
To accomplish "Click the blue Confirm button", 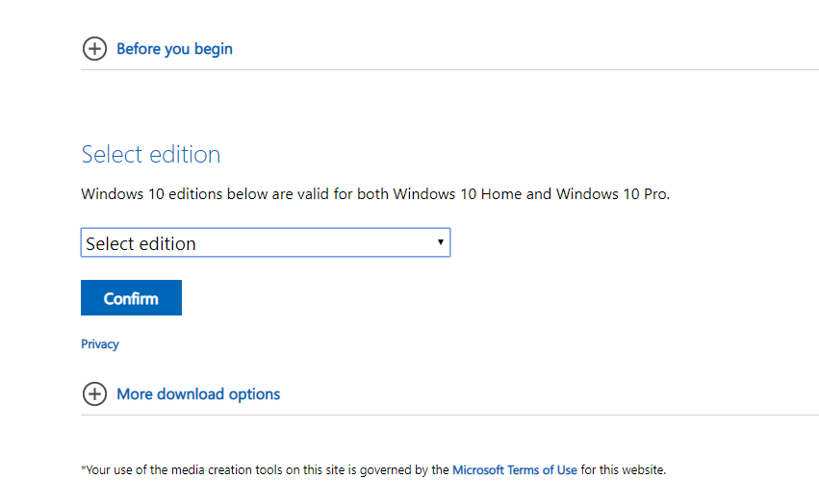I will 131,298.
